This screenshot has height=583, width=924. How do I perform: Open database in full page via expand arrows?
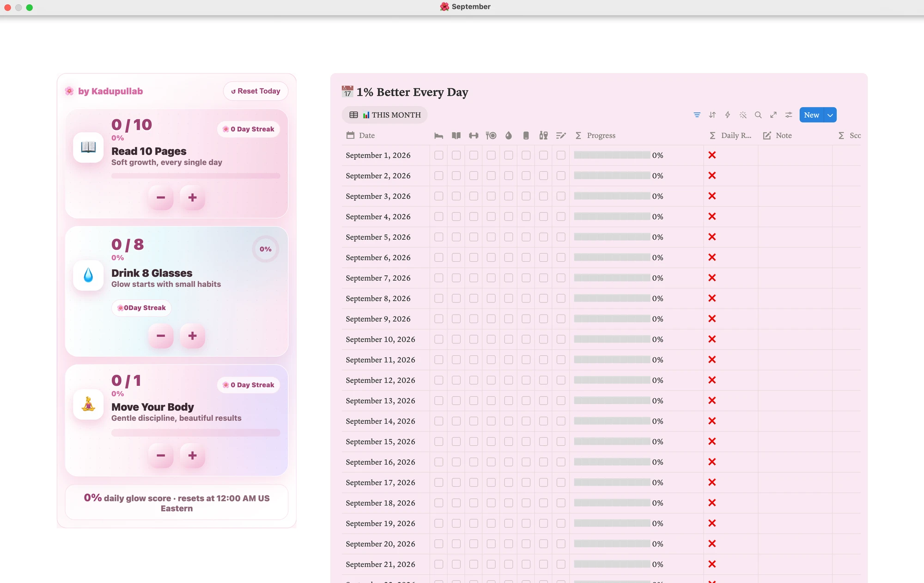tap(773, 115)
